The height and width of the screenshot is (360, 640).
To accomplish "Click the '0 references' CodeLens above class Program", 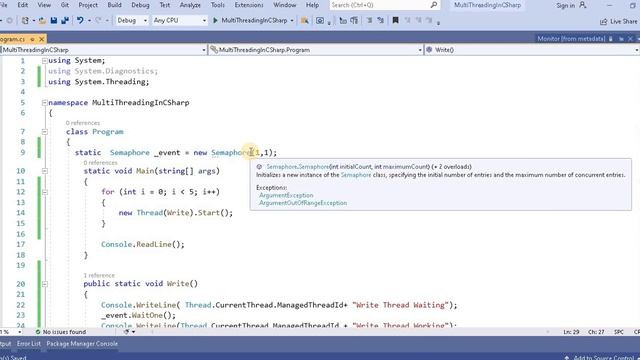I will 82,123.
